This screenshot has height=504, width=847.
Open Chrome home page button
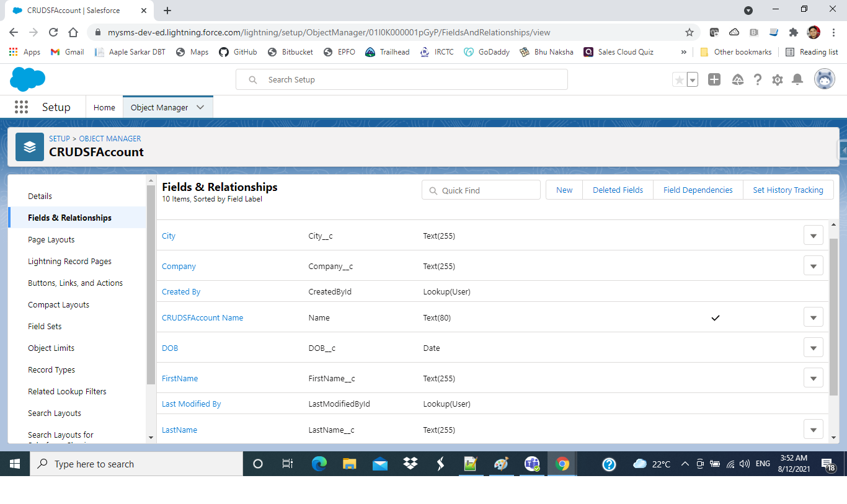(73, 32)
